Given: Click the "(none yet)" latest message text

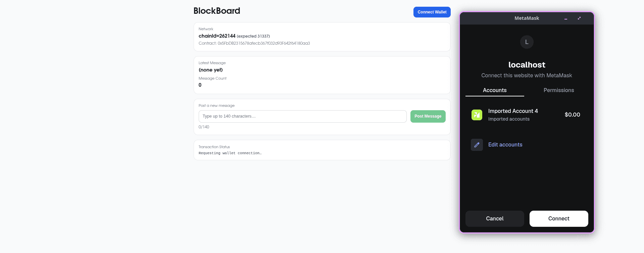Looking at the screenshot, I should click(211, 70).
